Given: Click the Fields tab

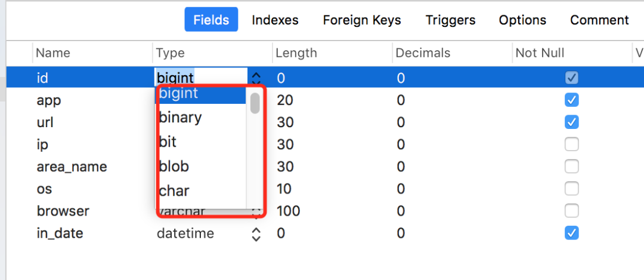Looking at the screenshot, I should point(211,20).
